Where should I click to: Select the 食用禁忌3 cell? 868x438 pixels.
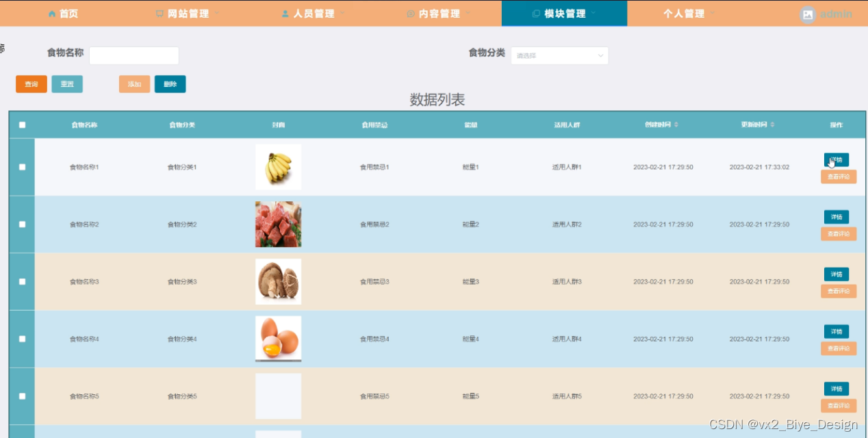[374, 281]
